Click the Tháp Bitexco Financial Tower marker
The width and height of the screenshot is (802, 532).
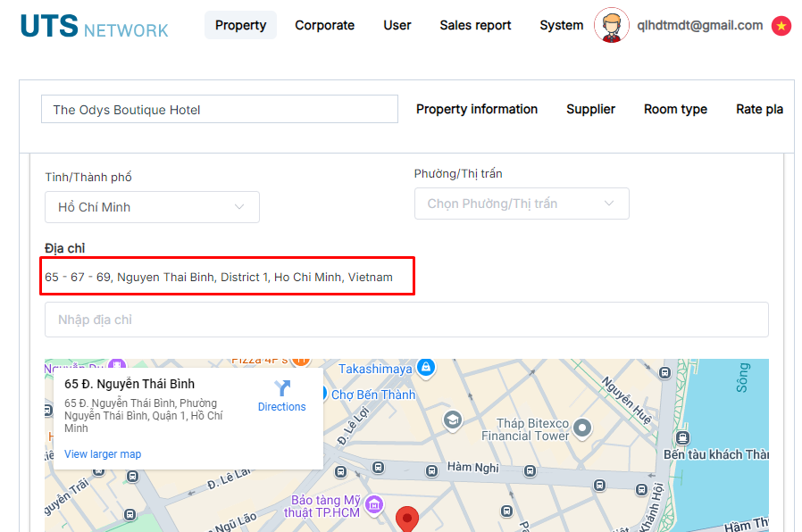coord(583,428)
